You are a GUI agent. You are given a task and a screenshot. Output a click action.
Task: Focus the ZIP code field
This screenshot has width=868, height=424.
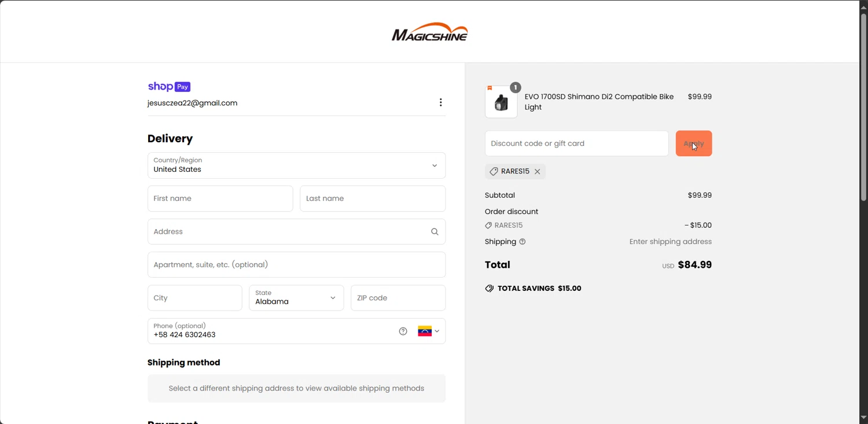click(398, 298)
